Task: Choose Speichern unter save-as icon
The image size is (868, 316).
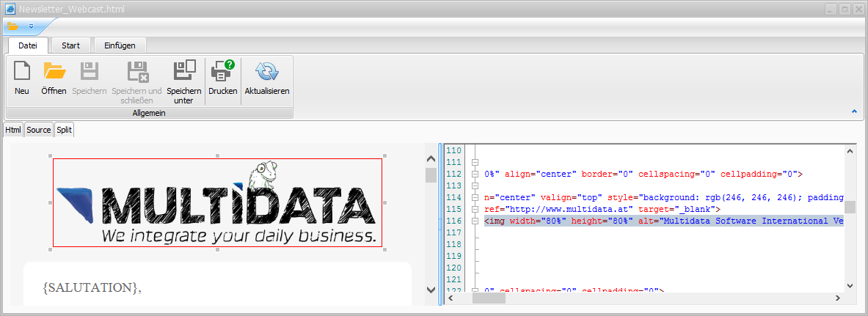Action: (x=183, y=70)
